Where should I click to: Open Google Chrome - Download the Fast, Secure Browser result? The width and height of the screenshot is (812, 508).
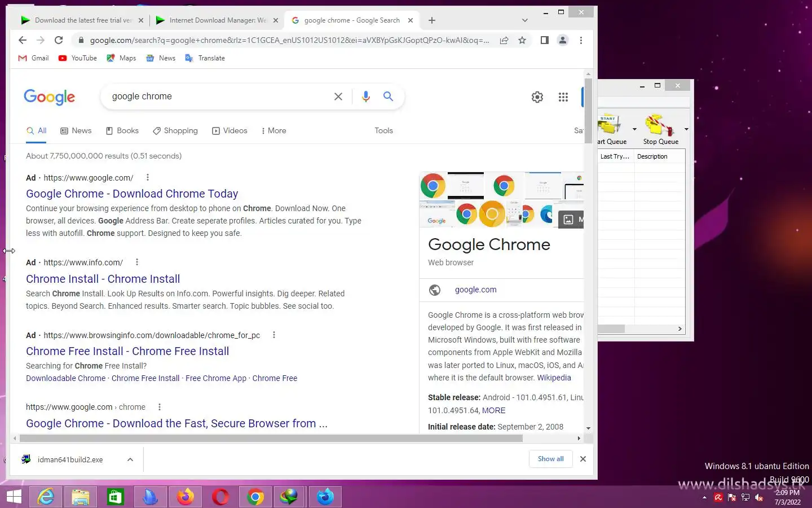pos(176,423)
